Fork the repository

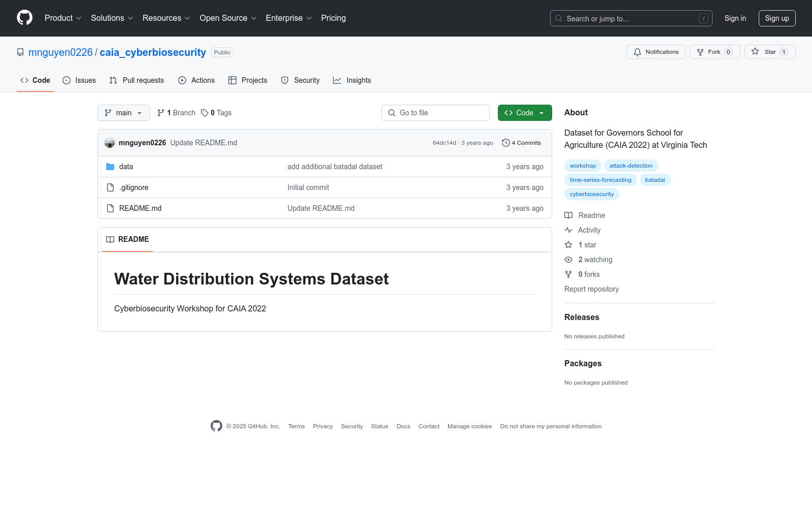point(715,52)
